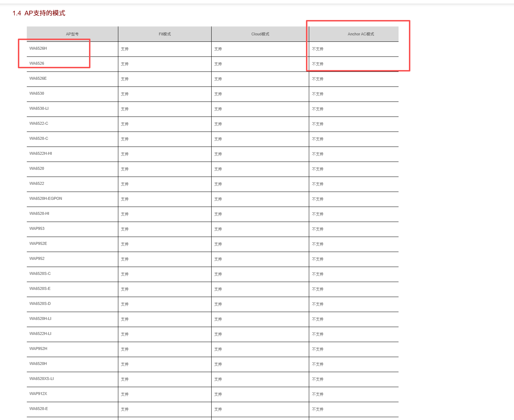The width and height of the screenshot is (514, 420).
Task: Click the WA6520H-EGPON model cell
Action: (46, 199)
